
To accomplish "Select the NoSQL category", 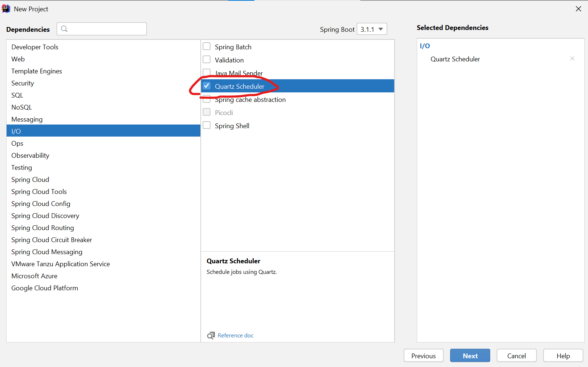I will 103,107.
